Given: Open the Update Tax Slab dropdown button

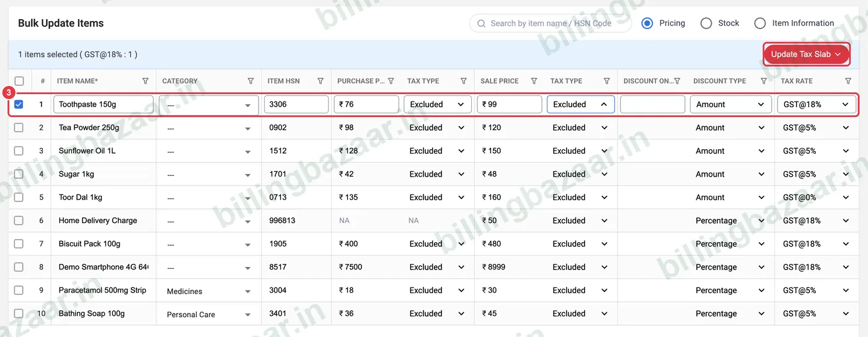Looking at the screenshot, I should (x=806, y=55).
